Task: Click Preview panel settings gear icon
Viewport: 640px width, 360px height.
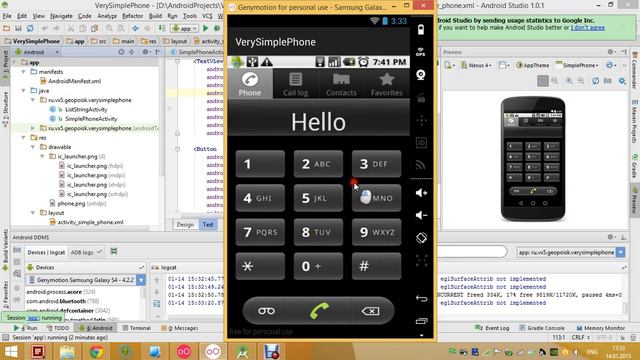Action: pos(610,52)
